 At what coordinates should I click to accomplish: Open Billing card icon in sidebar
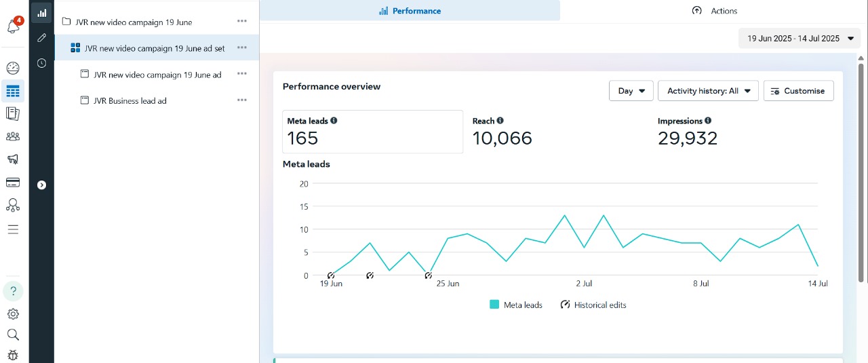13,183
